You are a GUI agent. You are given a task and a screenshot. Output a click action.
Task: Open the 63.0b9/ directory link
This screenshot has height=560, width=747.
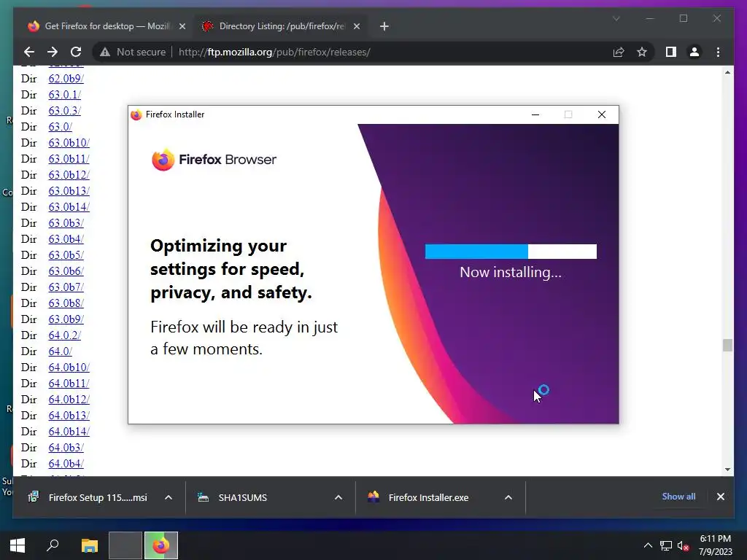pyautogui.click(x=66, y=319)
